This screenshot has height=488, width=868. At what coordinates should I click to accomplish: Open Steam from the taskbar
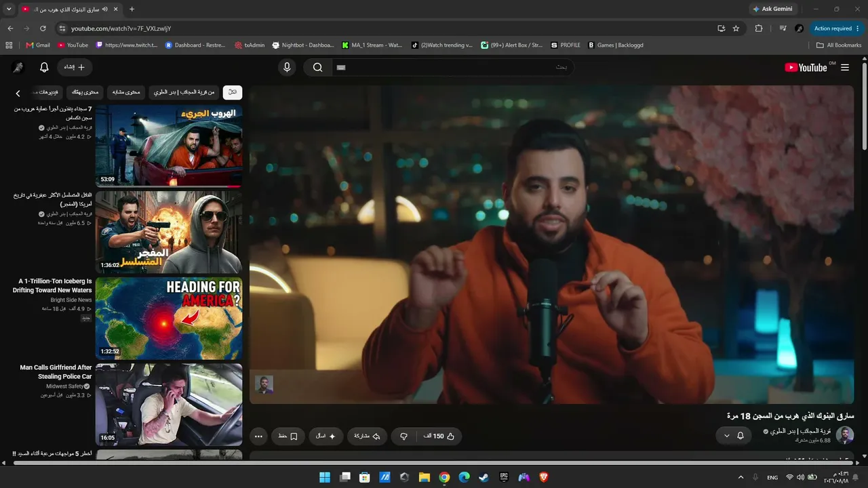(x=484, y=477)
